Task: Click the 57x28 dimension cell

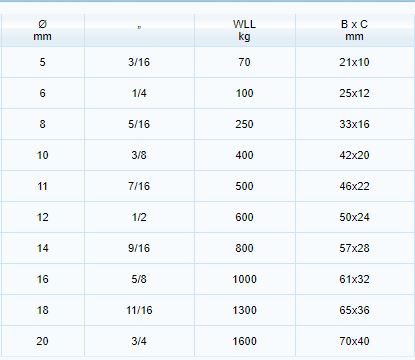Action: tap(354, 248)
